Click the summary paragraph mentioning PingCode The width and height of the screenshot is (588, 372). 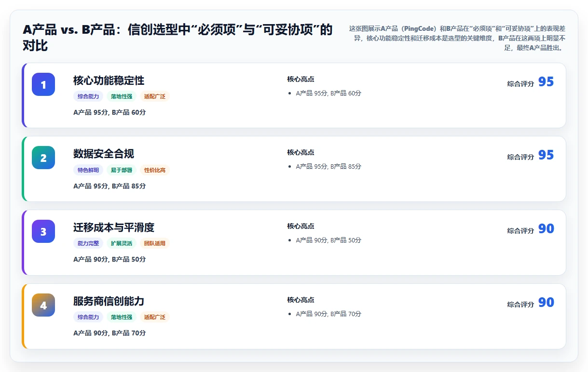[x=457, y=38]
